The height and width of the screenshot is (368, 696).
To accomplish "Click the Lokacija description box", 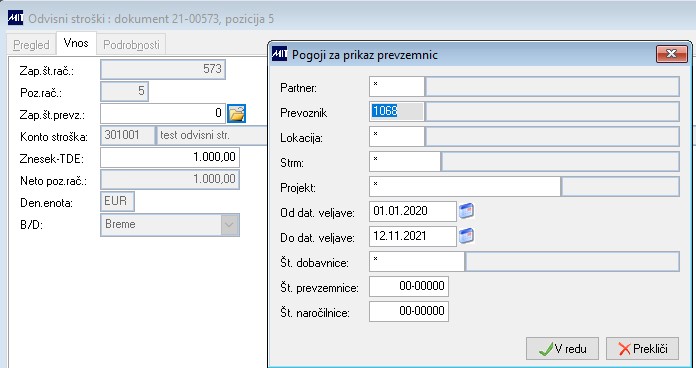I will [553, 136].
